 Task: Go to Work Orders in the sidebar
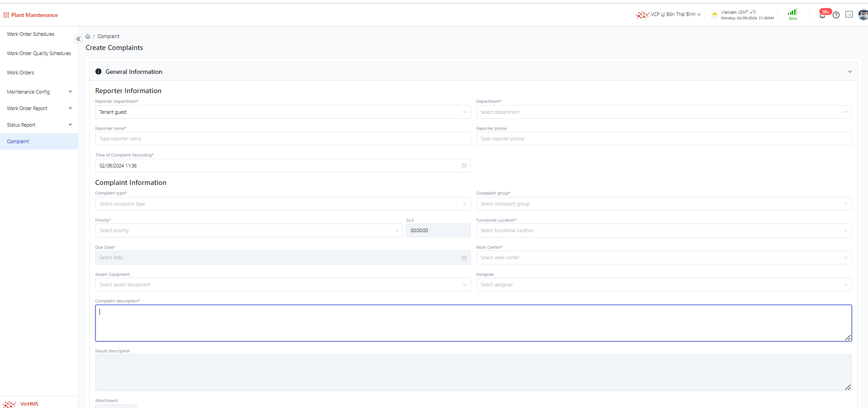coord(21,73)
